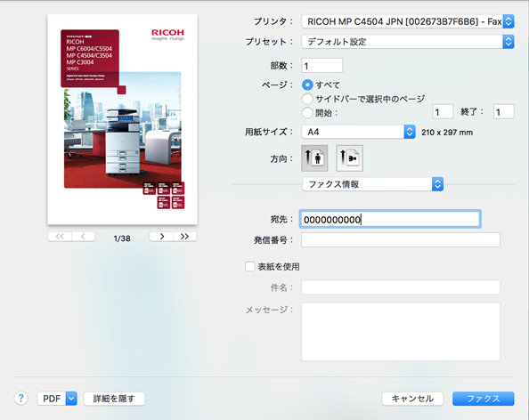Click キャンセル button

412,399
